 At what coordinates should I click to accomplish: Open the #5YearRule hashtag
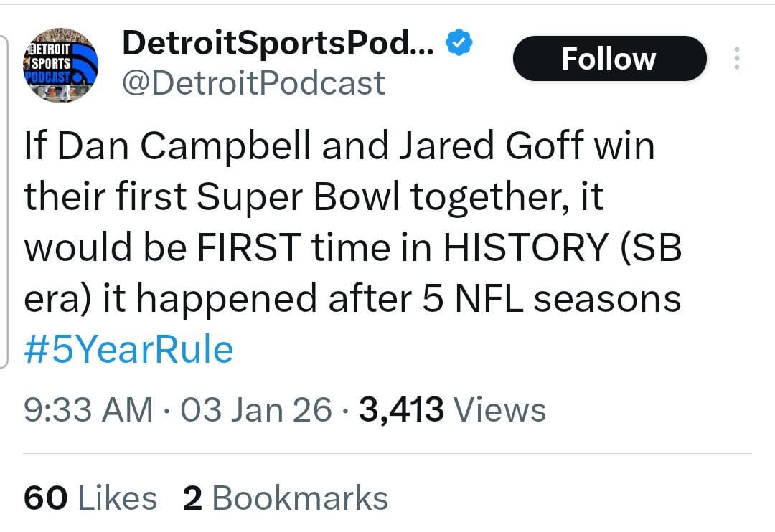pyautogui.click(x=127, y=349)
